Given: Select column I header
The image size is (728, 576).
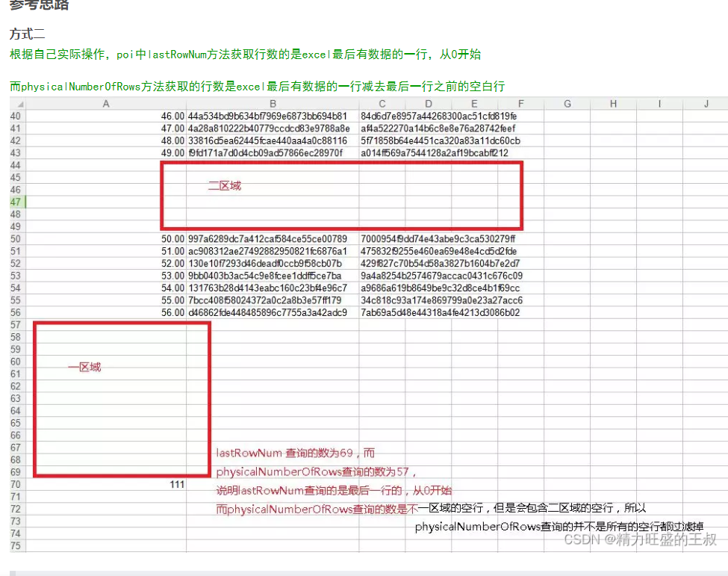Looking at the screenshot, I should (x=659, y=104).
